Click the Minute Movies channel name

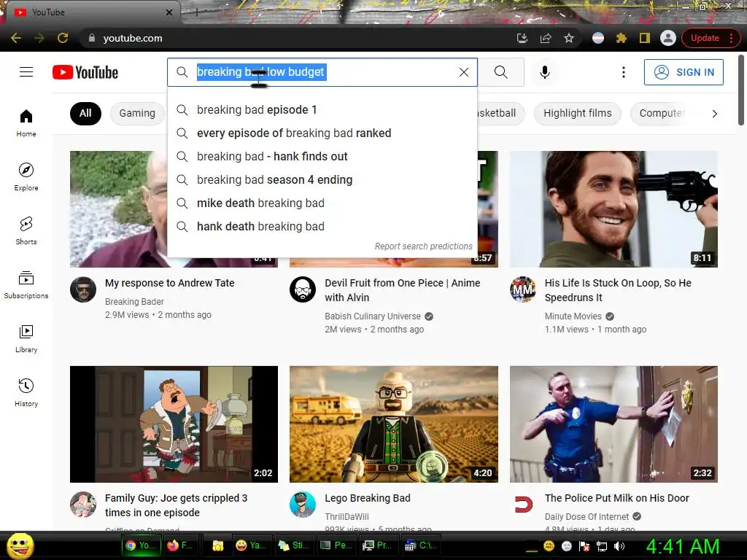(x=573, y=316)
